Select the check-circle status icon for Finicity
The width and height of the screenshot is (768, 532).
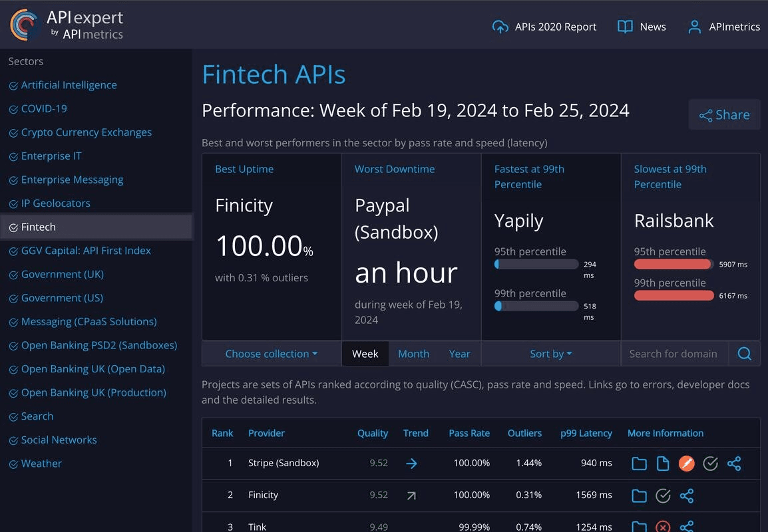point(663,495)
